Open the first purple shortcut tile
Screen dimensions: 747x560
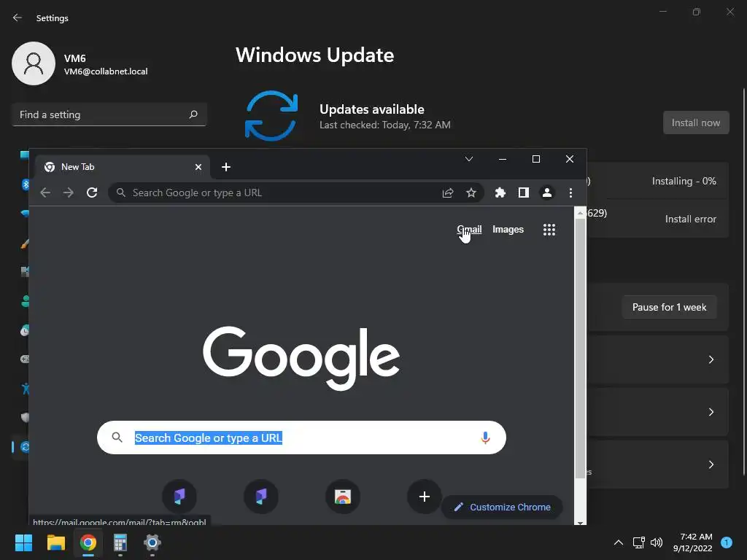(x=179, y=497)
